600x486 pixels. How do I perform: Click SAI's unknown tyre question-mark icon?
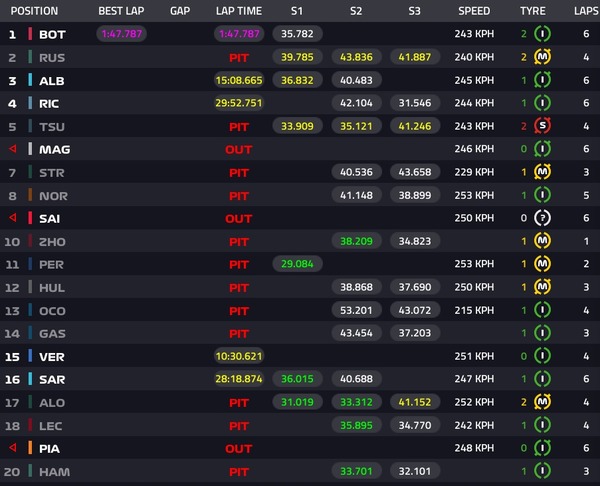coord(542,218)
